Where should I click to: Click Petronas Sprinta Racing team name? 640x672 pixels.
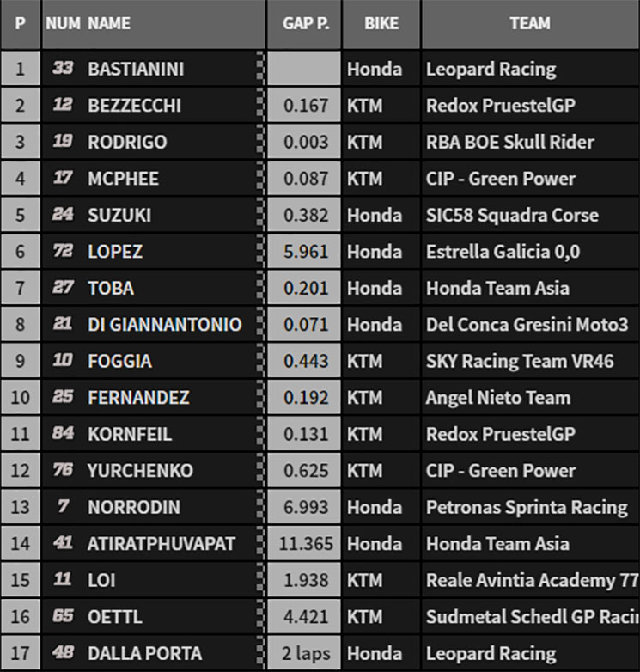(527, 507)
